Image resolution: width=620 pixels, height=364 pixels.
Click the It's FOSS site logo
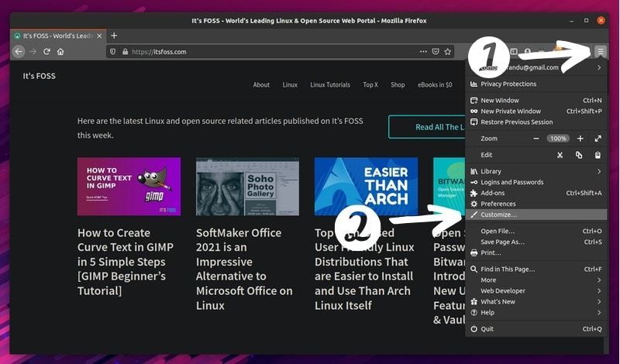coord(40,76)
